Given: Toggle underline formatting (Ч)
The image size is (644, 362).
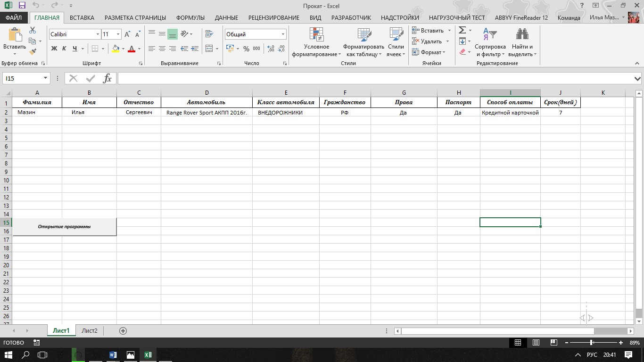Looking at the screenshot, I should [75, 49].
